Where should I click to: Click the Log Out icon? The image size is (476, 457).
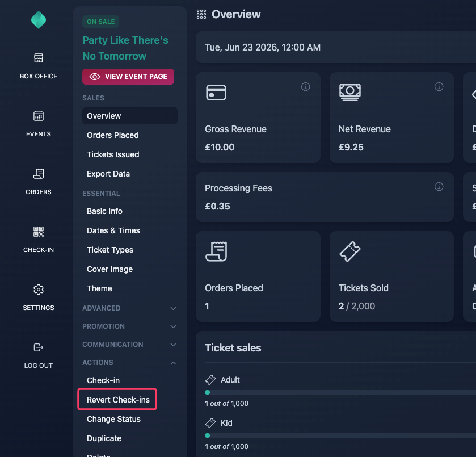pos(39,347)
